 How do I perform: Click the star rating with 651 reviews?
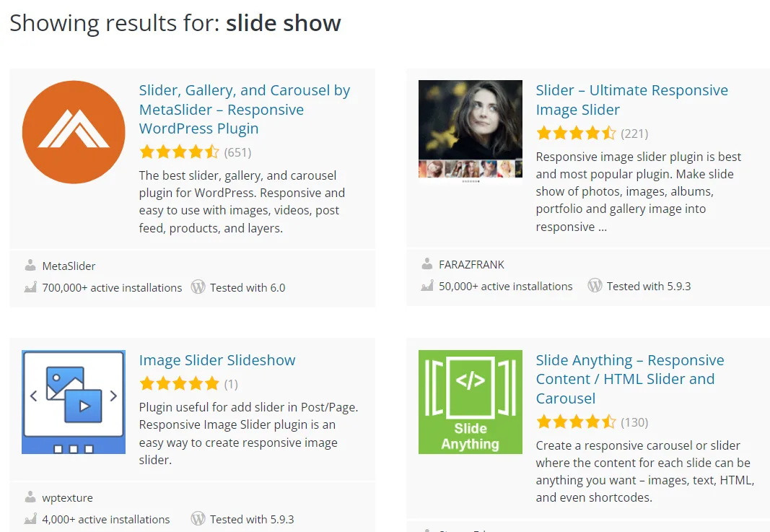pos(179,152)
